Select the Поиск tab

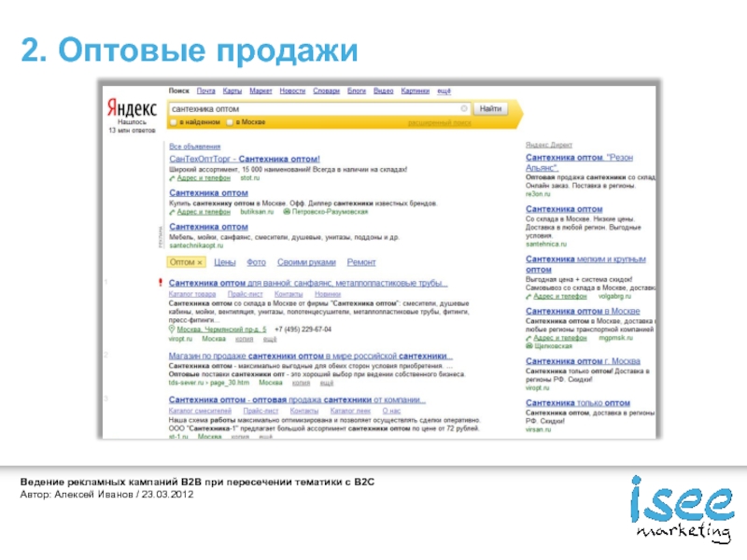[178, 91]
